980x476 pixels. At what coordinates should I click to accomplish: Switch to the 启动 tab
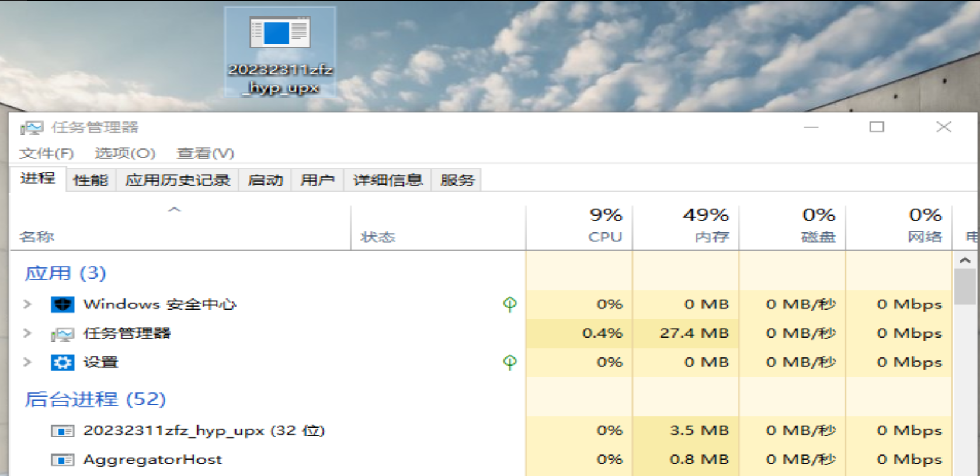(265, 180)
